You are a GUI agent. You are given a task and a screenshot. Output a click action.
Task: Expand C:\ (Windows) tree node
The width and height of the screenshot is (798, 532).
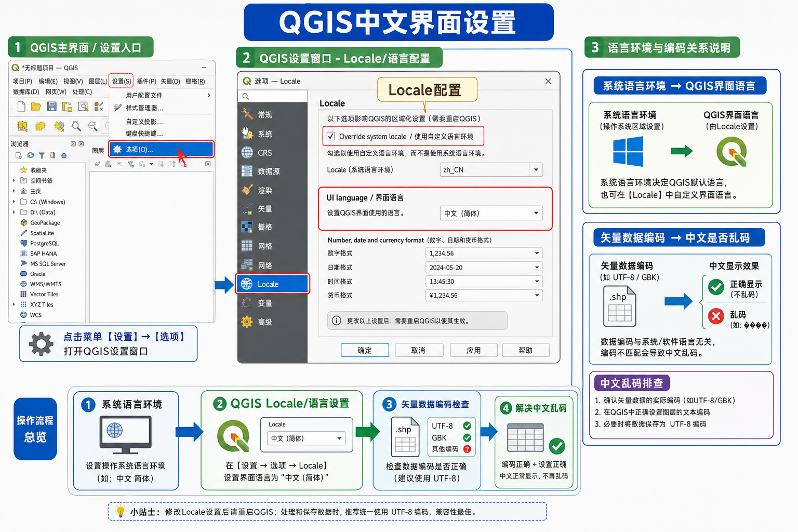click(14, 202)
